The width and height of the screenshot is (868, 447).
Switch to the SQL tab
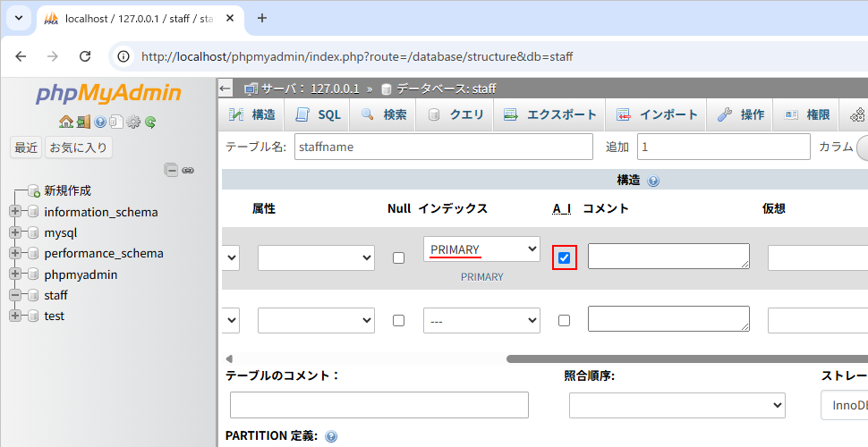click(x=319, y=114)
